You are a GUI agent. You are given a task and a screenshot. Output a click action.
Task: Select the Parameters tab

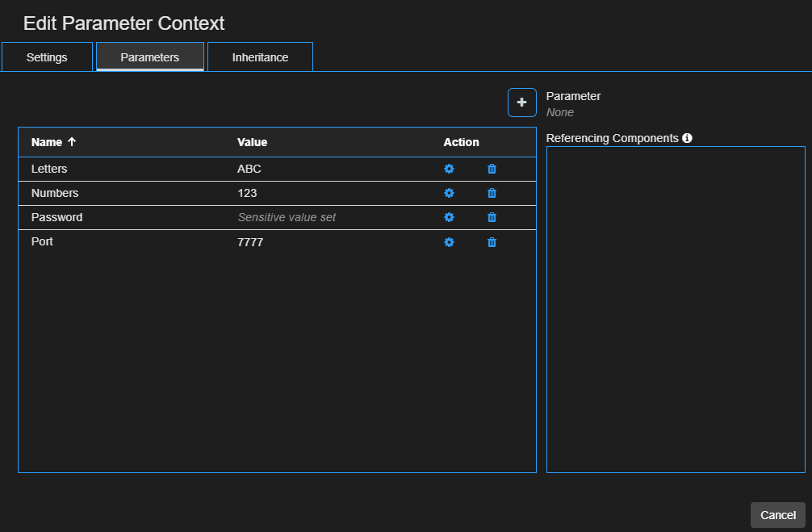coord(149,57)
